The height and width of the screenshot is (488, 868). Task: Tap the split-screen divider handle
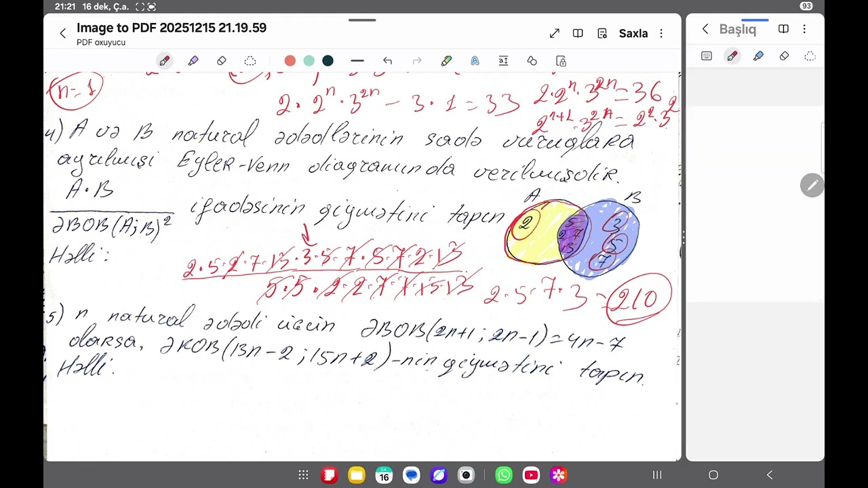683,238
